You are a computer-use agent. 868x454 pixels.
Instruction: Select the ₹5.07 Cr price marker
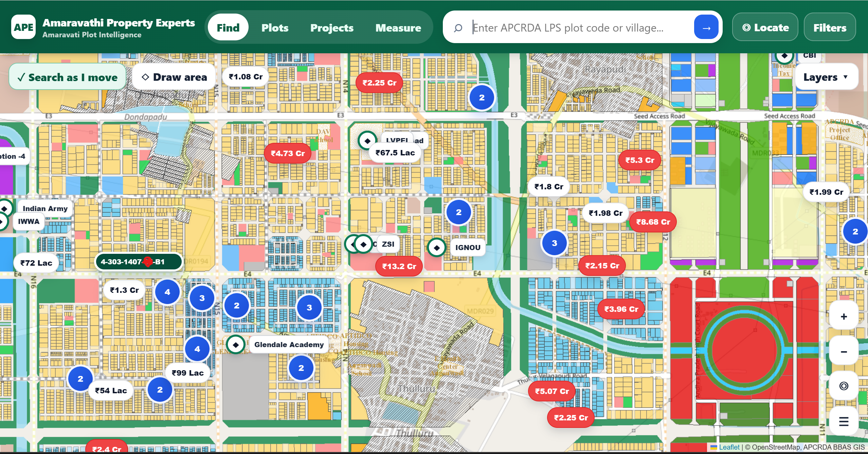pos(552,391)
